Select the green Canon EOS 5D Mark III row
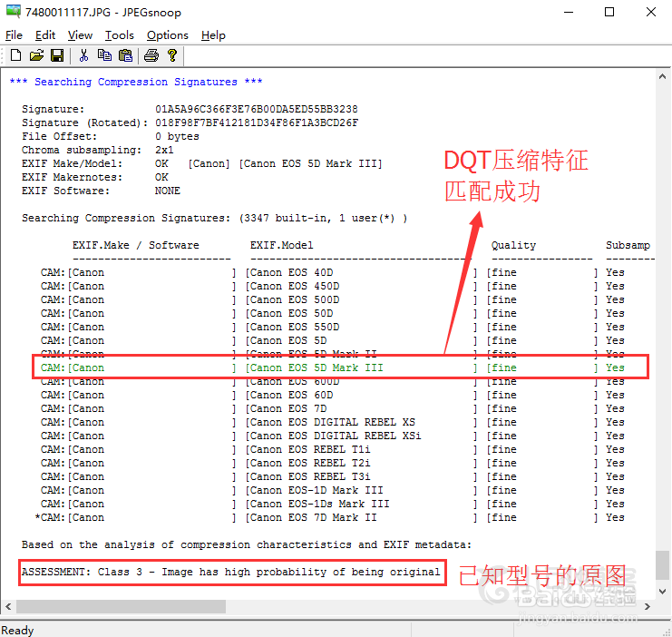 (x=332, y=367)
